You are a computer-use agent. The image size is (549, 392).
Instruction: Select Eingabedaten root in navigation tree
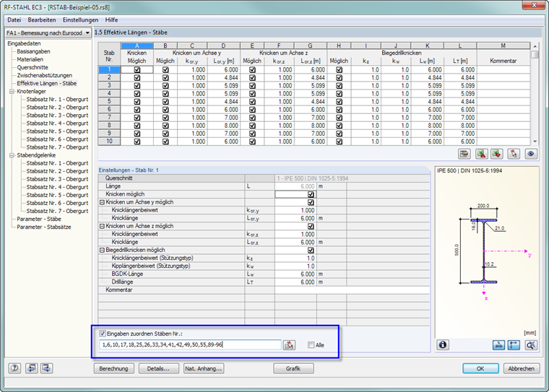24,43
